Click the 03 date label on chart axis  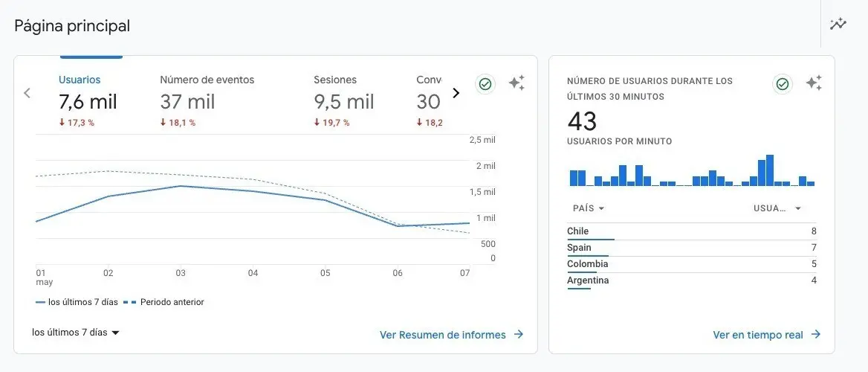(181, 273)
